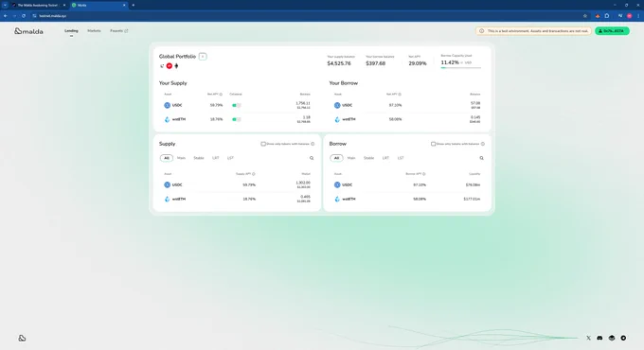Open the browser tab search dropdown

click(x=5, y=6)
